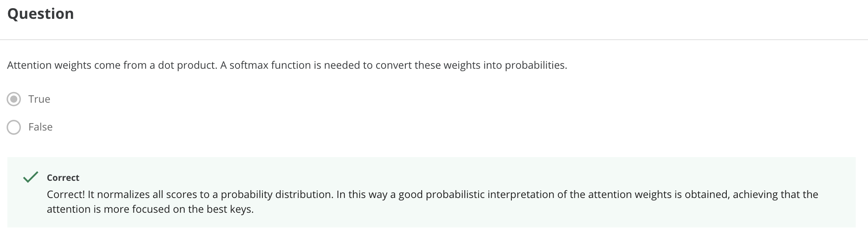Screen dimensions: 868x234
Task: Click the green Correct checkmark icon
Action: [x=31, y=177]
